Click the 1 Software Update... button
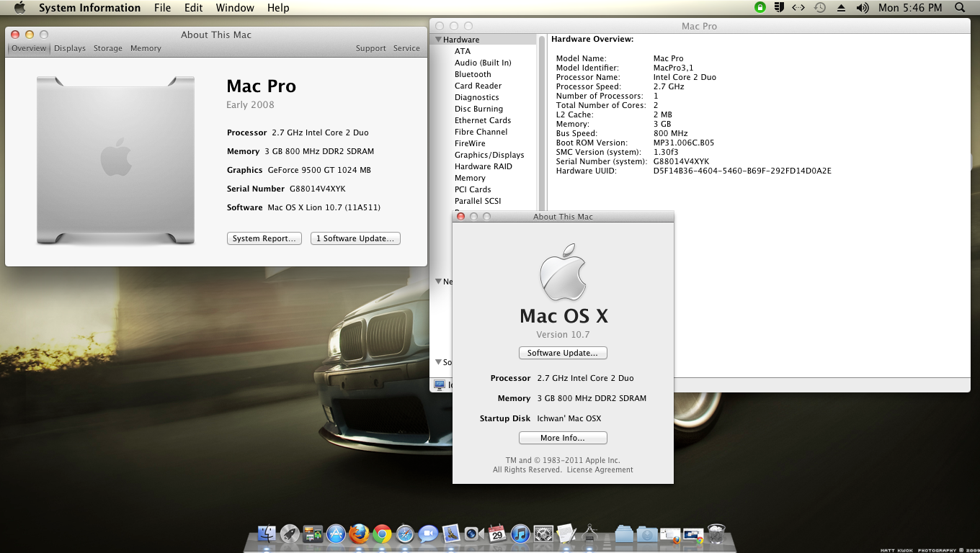The image size is (980, 553). click(355, 238)
